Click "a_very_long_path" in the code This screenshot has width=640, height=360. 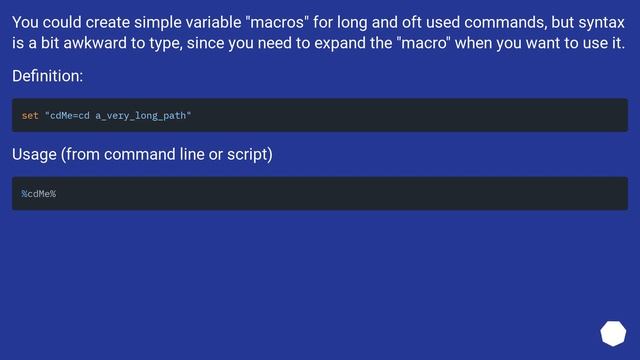click(x=141, y=116)
